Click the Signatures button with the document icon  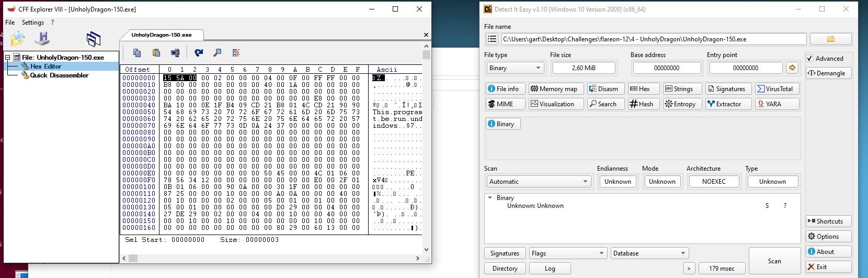tap(727, 88)
